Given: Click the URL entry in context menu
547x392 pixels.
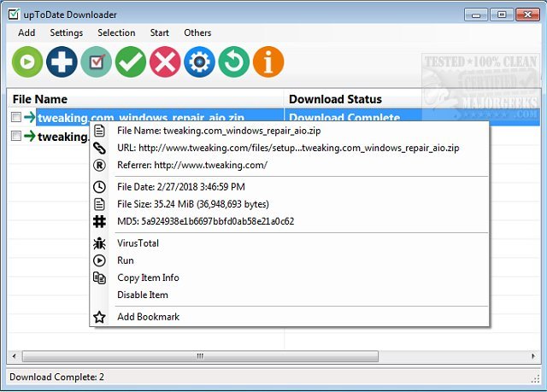Looking at the screenshot, I should (x=290, y=148).
